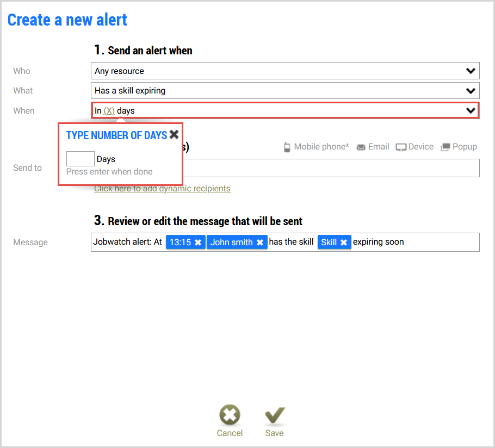
Task: Click the Device monitor icon
Action: pyautogui.click(x=401, y=147)
